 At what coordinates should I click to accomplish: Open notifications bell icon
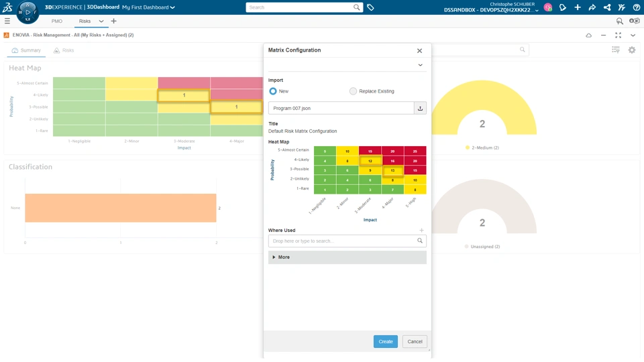coord(563,7)
